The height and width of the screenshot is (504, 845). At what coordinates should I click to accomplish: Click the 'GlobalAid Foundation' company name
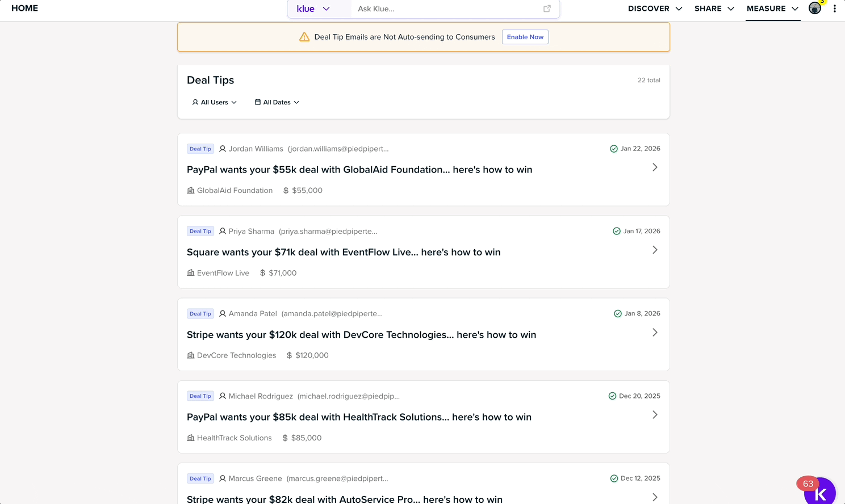[x=235, y=191]
